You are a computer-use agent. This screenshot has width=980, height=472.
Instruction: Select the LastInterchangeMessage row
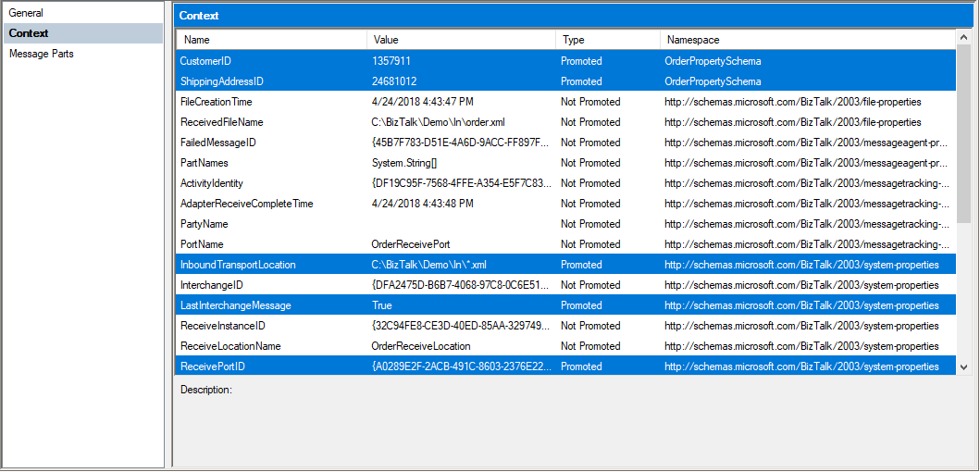coord(565,305)
